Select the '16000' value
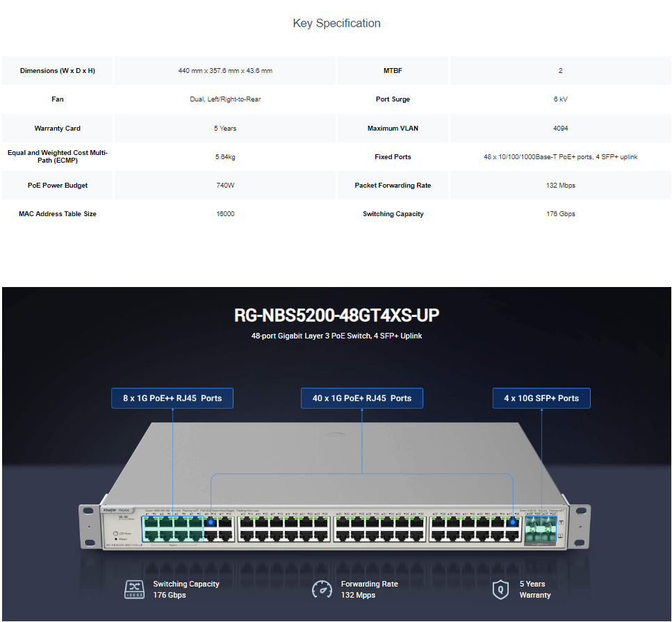This screenshot has width=672, height=622. [225, 214]
